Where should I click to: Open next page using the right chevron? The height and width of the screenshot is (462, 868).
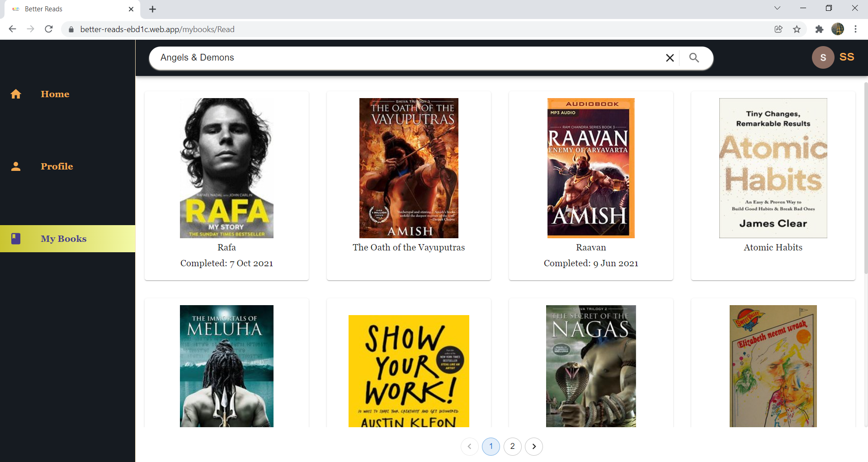[534, 447]
